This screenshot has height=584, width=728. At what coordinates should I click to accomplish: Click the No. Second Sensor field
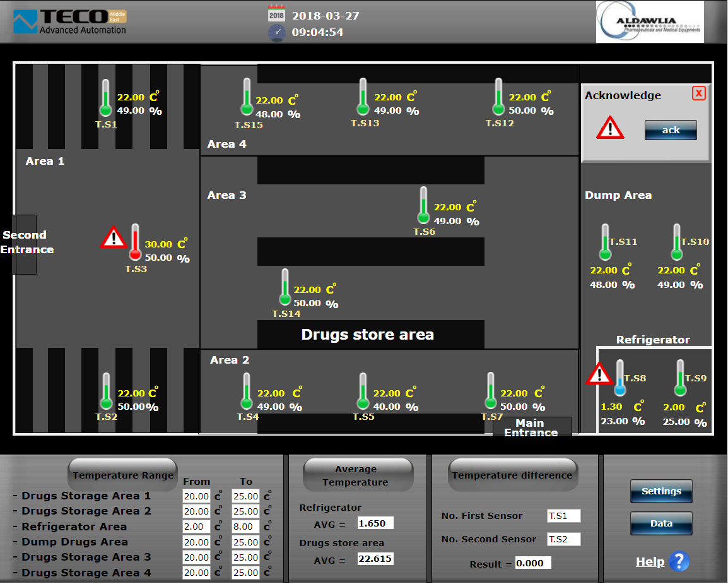coord(563,539)
